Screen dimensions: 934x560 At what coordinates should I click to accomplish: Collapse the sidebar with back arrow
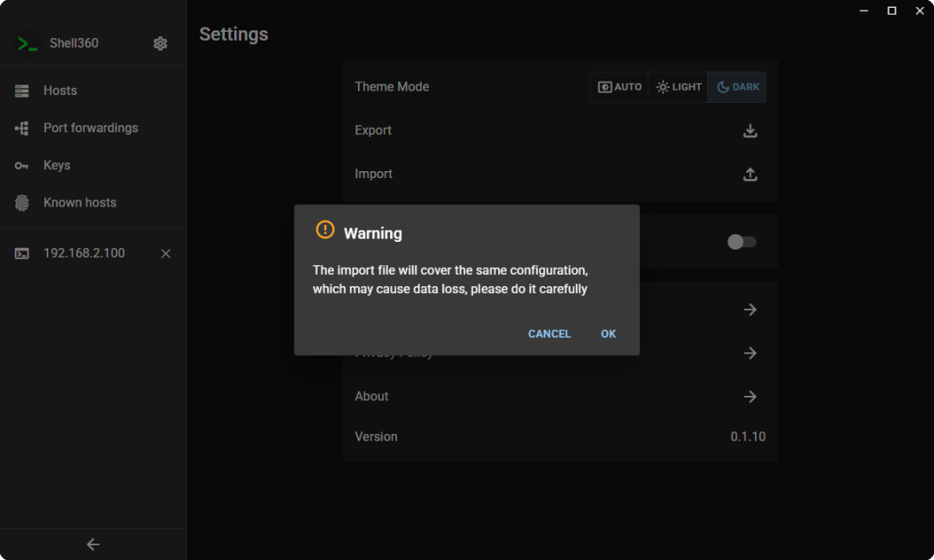point(93,544)
